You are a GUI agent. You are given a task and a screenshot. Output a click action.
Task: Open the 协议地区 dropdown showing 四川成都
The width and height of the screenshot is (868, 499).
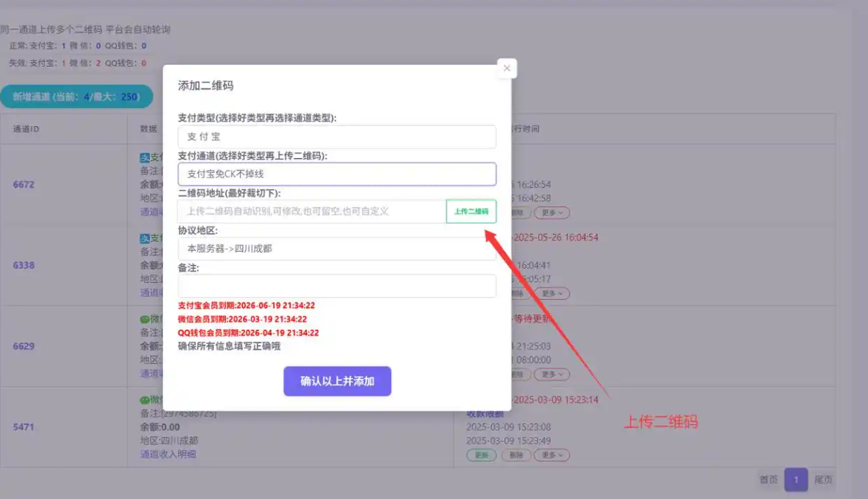pyautogui.click(x=337, y=249)
